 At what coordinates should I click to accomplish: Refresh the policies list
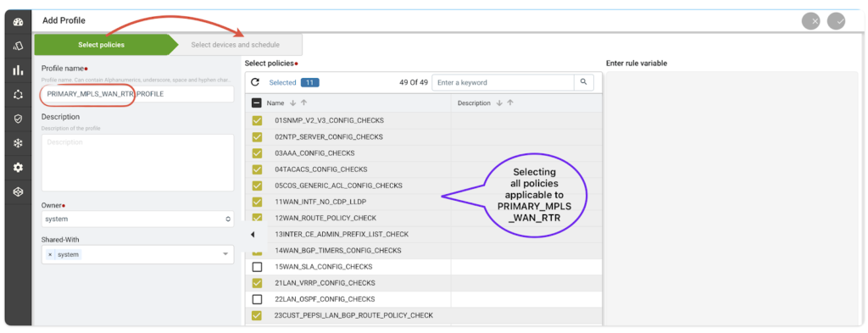(255, 82)
